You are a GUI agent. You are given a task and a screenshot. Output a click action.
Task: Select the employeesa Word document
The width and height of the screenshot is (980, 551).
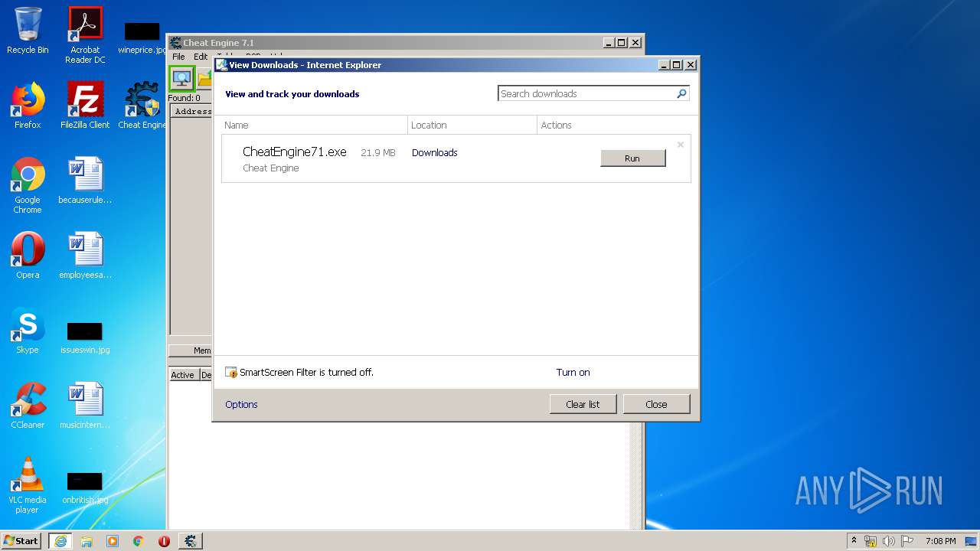coord(85,256)
